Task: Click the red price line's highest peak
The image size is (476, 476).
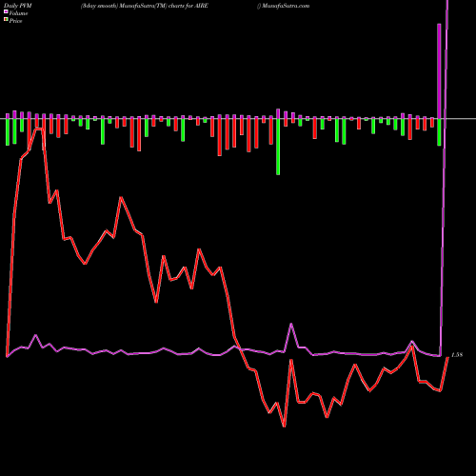Action: pyautogui.click(x=39, y=129)
